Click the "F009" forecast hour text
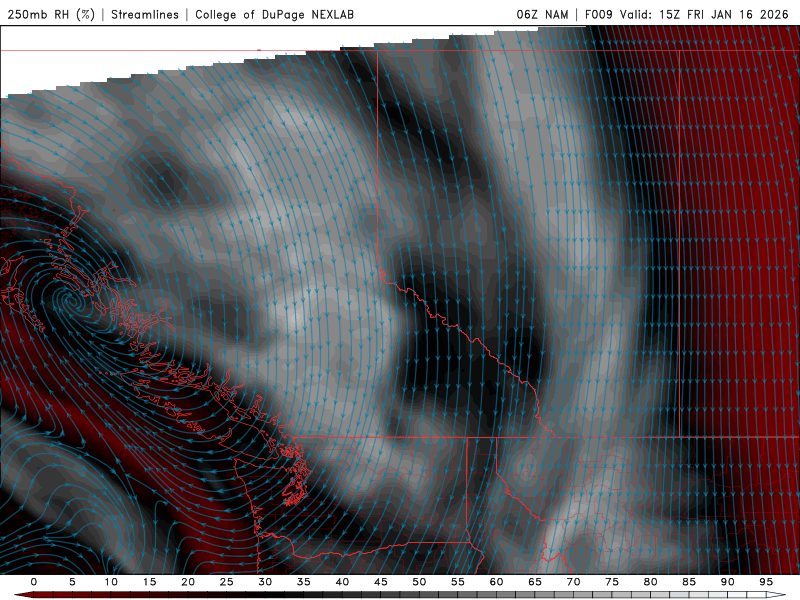The width and height of the screenshot is (800, 600). [x=598, y=14]
